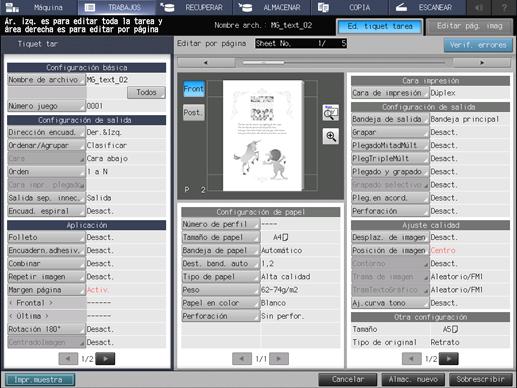
Task: Open Número juego setting
Action: tap(46, 106)
